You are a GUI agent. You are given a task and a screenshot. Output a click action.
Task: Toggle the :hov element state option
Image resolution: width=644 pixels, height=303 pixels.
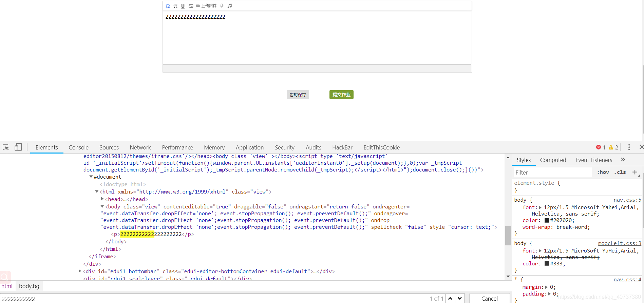point(603,172)
